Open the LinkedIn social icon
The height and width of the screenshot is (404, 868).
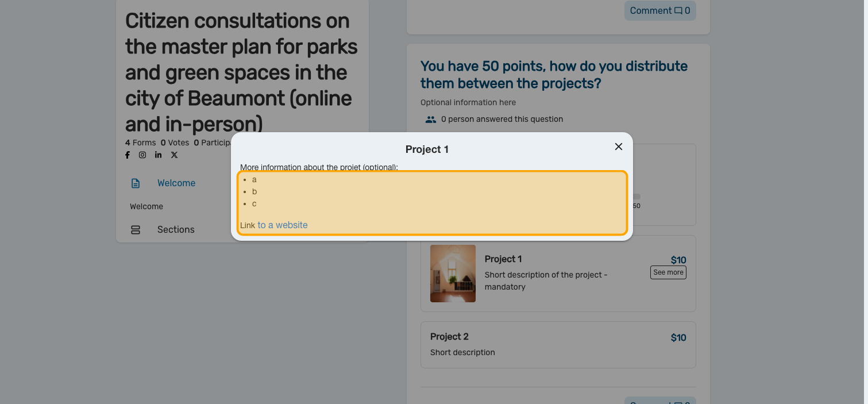point(158,155)
